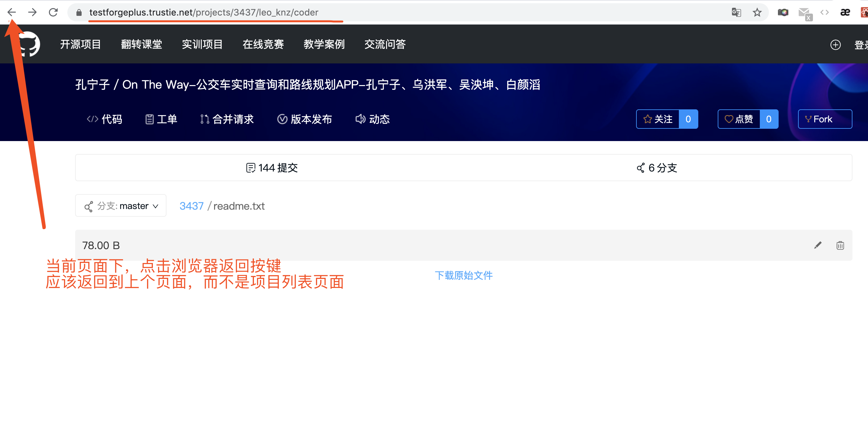Reload the page with the refresh icon
This screenshot has width=868, height=440.
[53, 13]
